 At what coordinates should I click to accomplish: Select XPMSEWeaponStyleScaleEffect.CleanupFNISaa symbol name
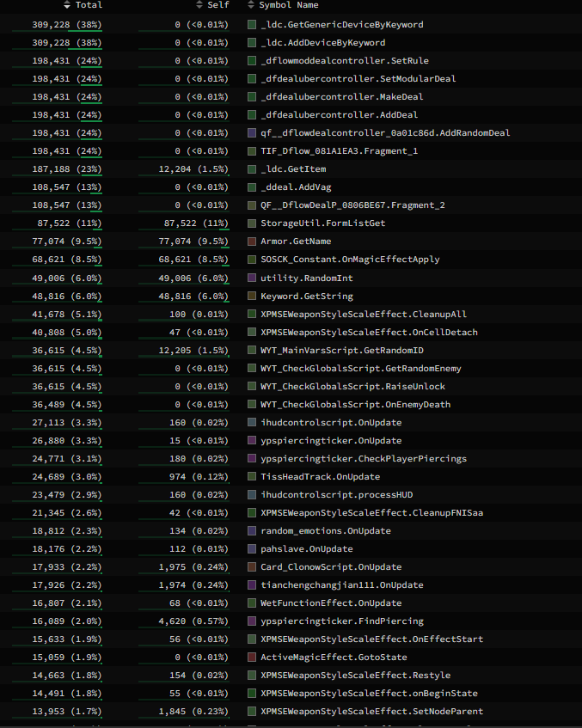pos(372,513)
